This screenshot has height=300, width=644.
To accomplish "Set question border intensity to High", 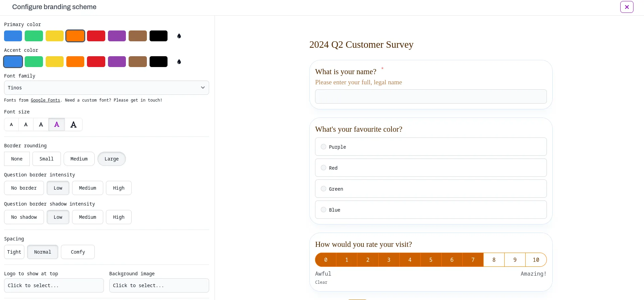I will [118, 188].
